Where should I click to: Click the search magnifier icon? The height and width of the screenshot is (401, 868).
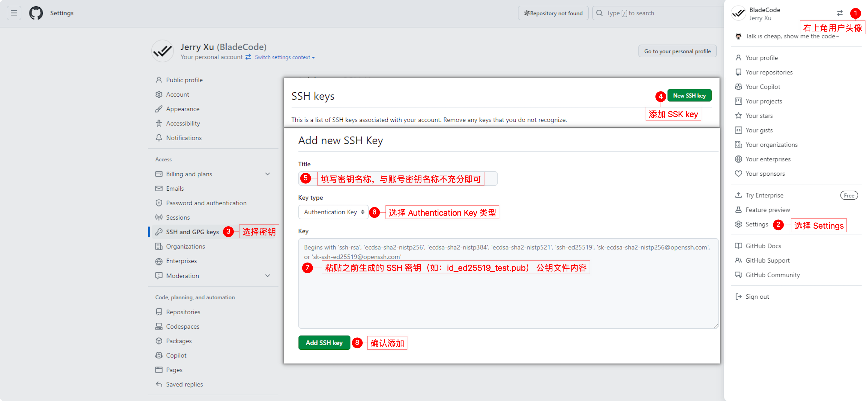point(599,13)
